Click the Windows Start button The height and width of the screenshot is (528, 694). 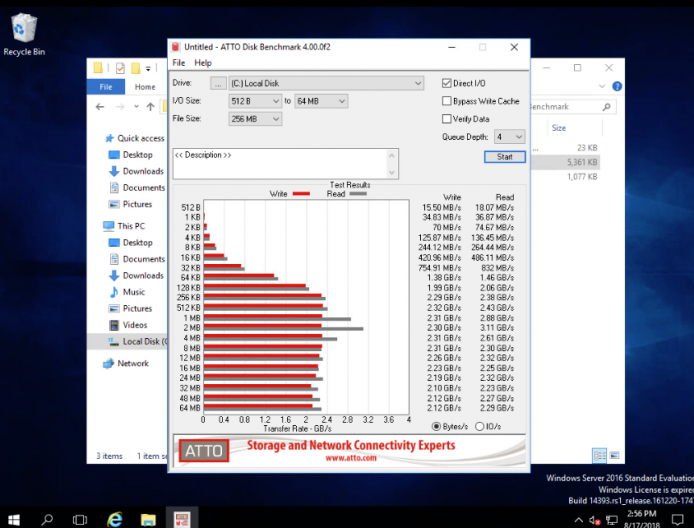[x=14, y=519]
